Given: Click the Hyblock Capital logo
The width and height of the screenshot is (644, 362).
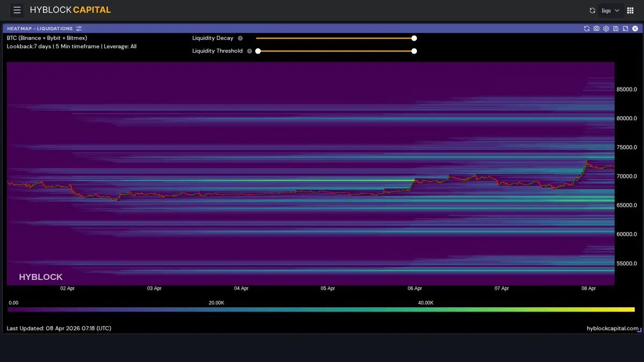Looking at the screenshot, I should tap(70, 10).
